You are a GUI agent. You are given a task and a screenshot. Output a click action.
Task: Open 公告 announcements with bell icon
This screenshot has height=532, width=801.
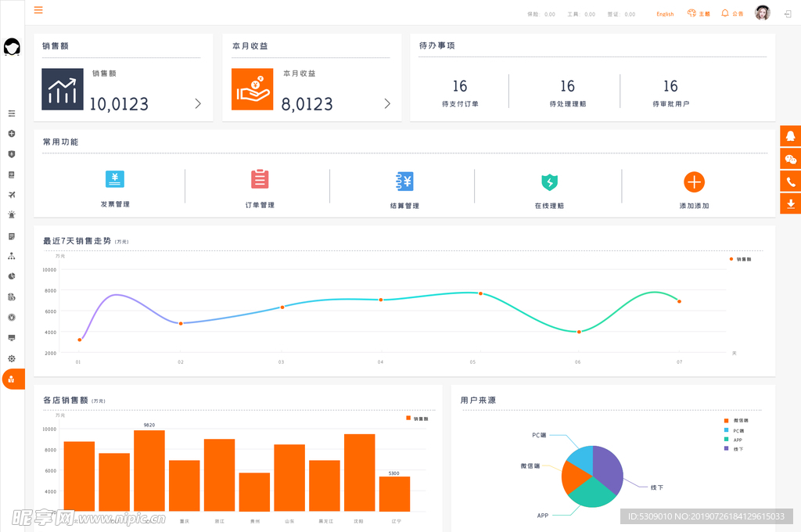pyautogui.click(x=732, y=13)
